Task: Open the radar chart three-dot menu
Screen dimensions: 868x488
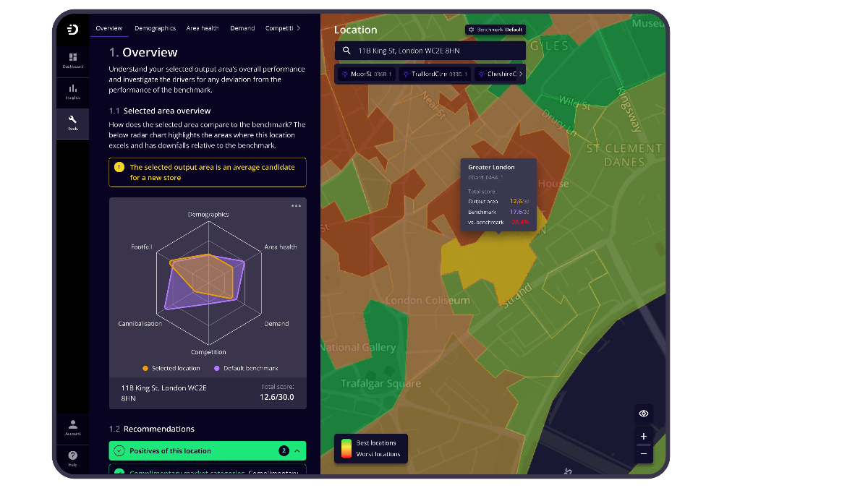Action: pyautogui.click(x=297, y=206)
